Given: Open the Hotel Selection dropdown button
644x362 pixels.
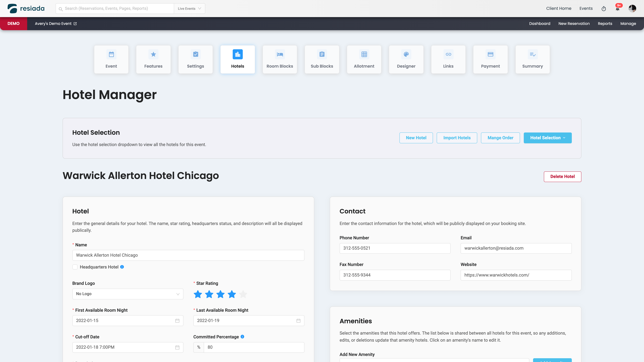Looking at the screenshot, I should (548, 138).
